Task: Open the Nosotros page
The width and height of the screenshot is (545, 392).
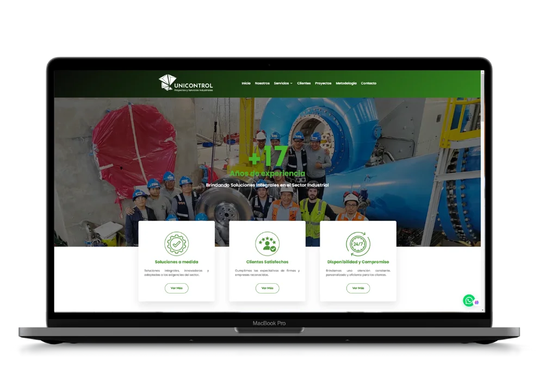Action: [x=262, y=83]
